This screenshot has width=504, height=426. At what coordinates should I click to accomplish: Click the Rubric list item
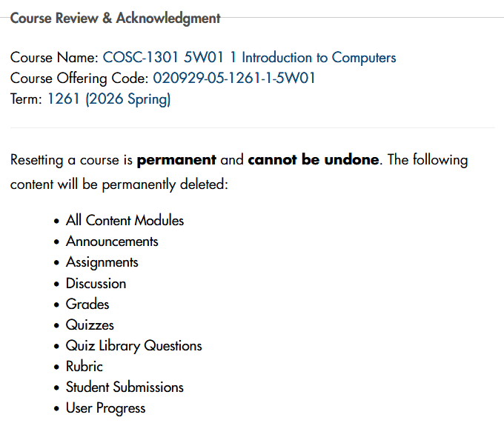click(84, 367)
